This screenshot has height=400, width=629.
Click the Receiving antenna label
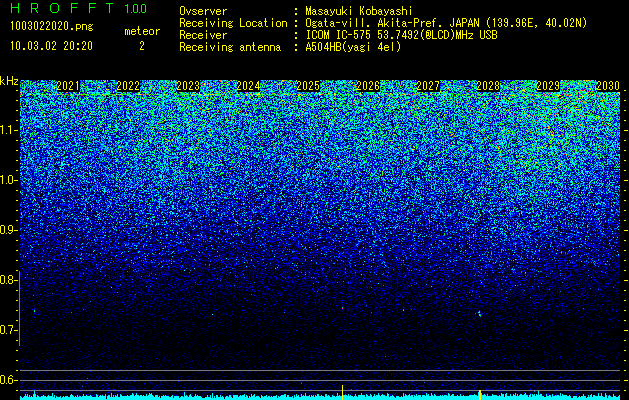[230, 47]
